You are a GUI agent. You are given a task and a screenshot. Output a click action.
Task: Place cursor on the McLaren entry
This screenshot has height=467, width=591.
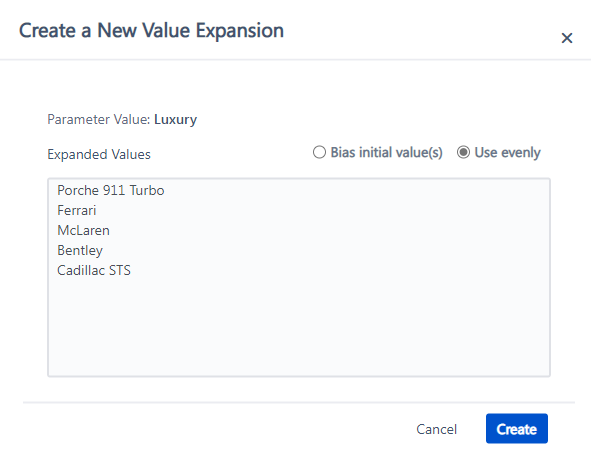point(83,230)
